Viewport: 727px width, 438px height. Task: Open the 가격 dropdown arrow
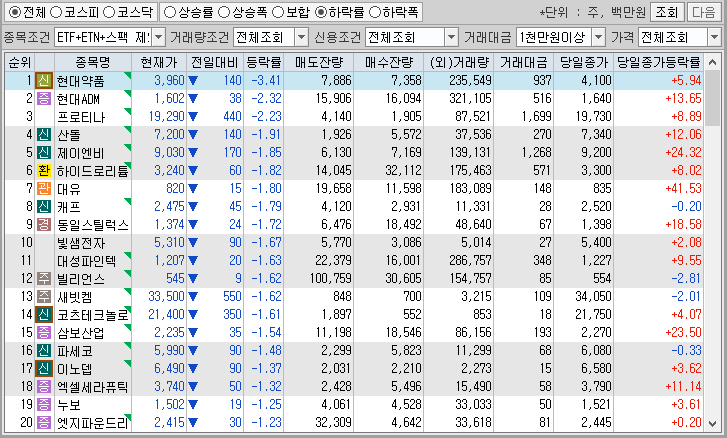pyautogui.click(x=714, y=37)
